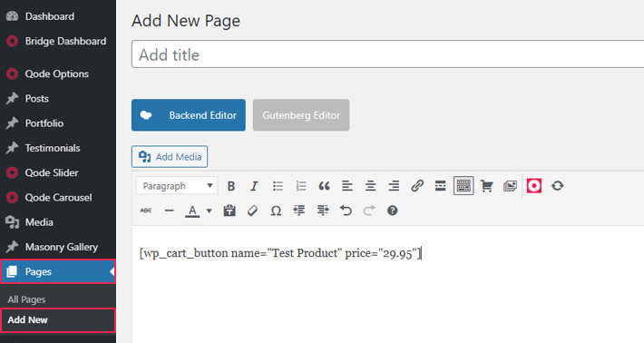Click Paste as text icon
The image size is (644, 343).
[x=229, y=211]
